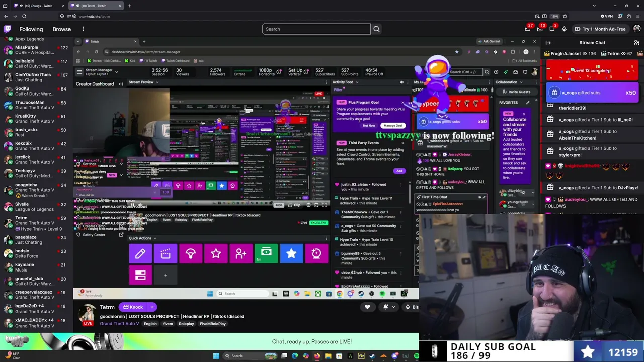Open the user avatar menu

(x=637, y=29)
